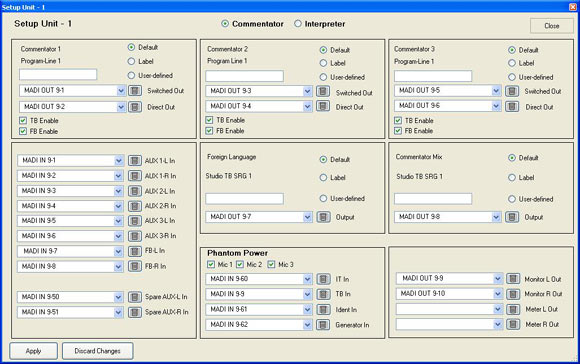Open the MADI OUT 9-8 output dropdown

click(x=496, y=217)
